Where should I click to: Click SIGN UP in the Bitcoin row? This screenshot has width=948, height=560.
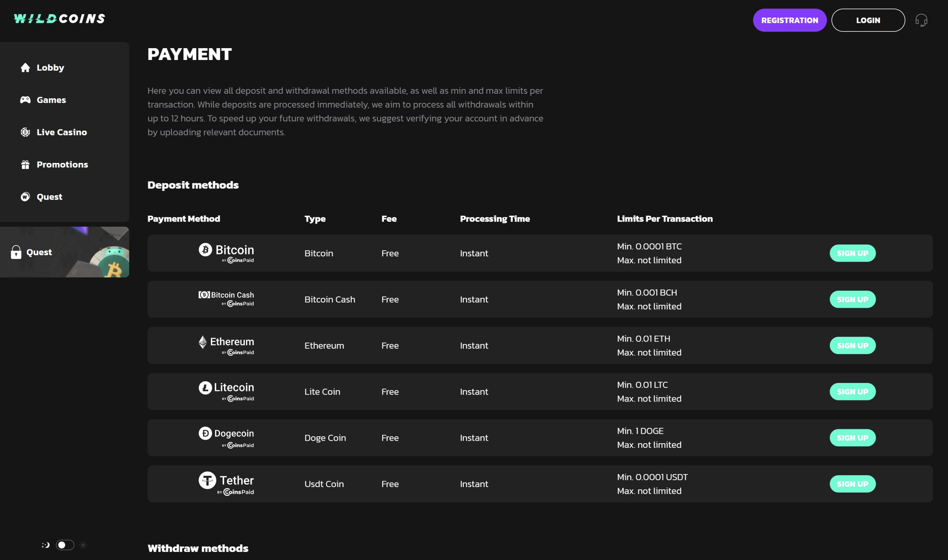[x=852, y=253]
